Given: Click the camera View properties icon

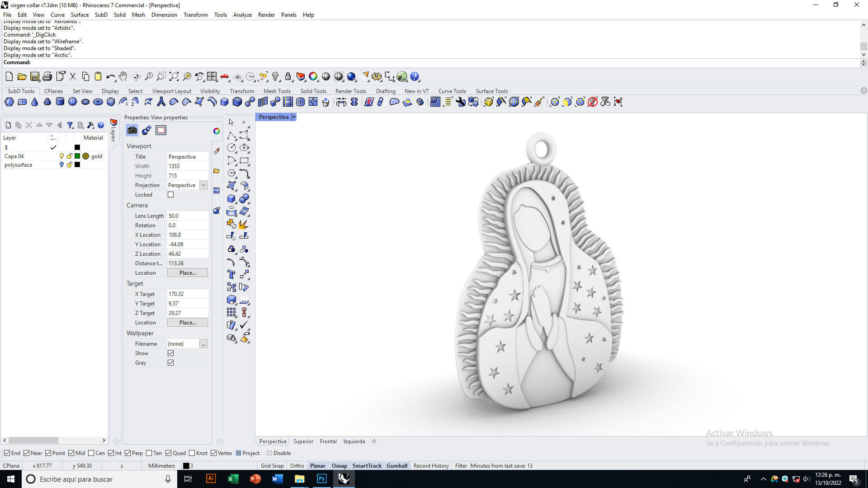Looking at the screenshot, I should pyautogui.click(x=132, y=131).
